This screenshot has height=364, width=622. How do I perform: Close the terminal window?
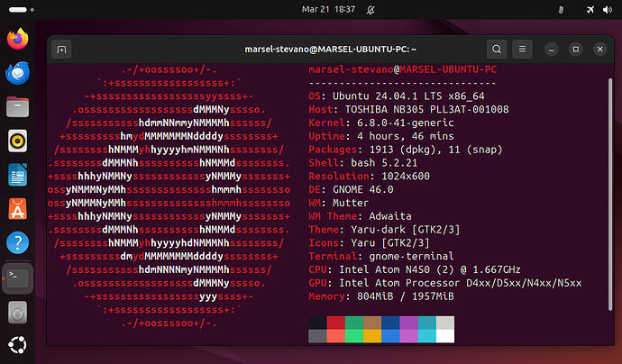click(599, 50)
